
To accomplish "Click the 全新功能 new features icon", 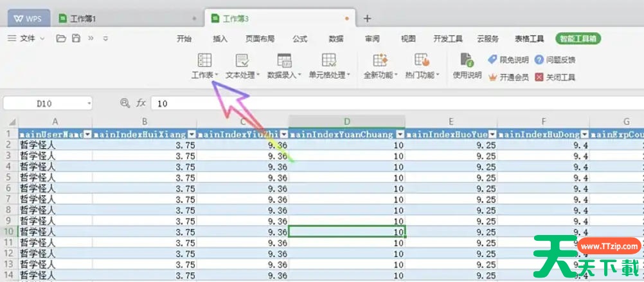I will tap(378, 61).
